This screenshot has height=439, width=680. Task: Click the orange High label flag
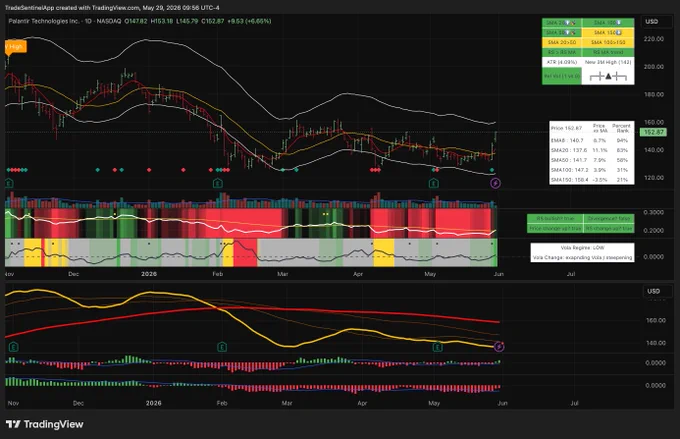(15, 46)
